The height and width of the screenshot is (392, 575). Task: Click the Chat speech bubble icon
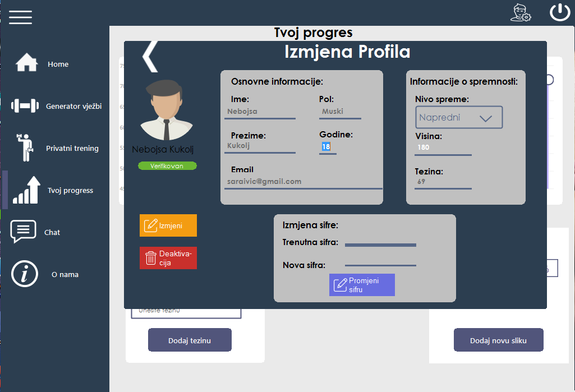click(x=23, y=232)
